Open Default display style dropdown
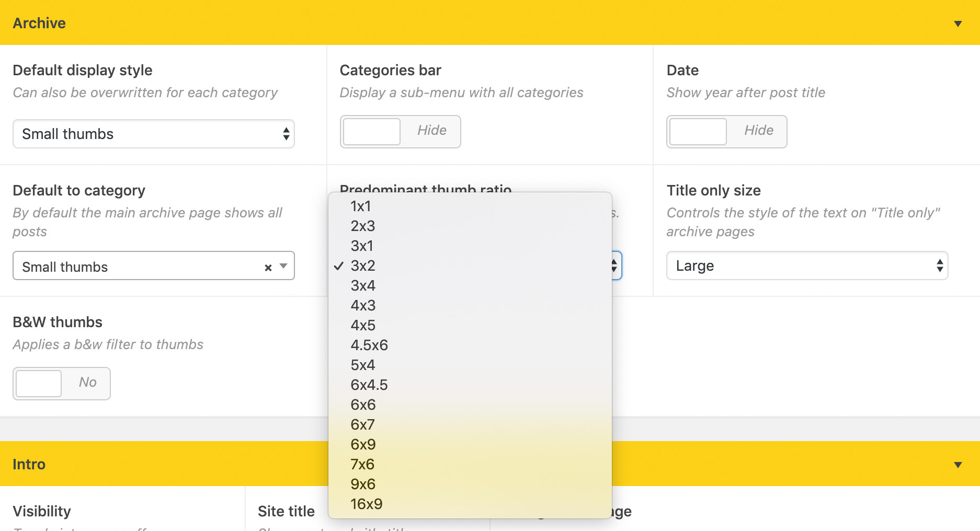The height and width of the screenshot is (531, 980). (x=153, y=134)
